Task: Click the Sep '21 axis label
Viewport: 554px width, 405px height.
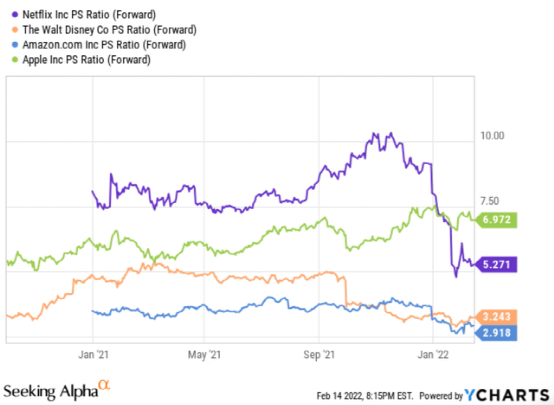Action: point(319,354)
